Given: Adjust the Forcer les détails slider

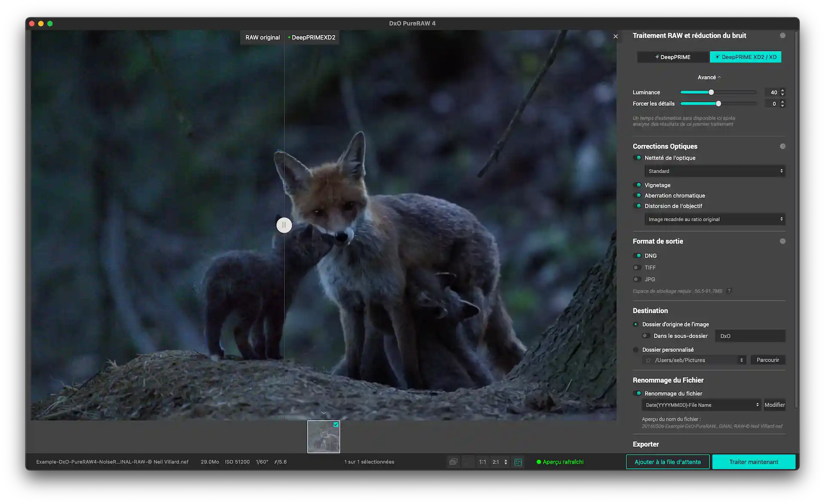Looking at the screenshot, I should coord(718,104).
